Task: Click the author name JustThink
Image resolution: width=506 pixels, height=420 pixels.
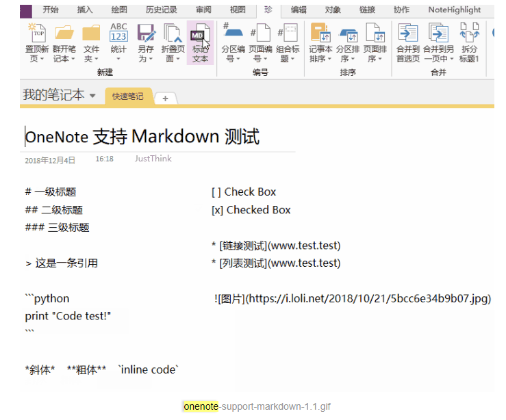Action: click(153, 159)
